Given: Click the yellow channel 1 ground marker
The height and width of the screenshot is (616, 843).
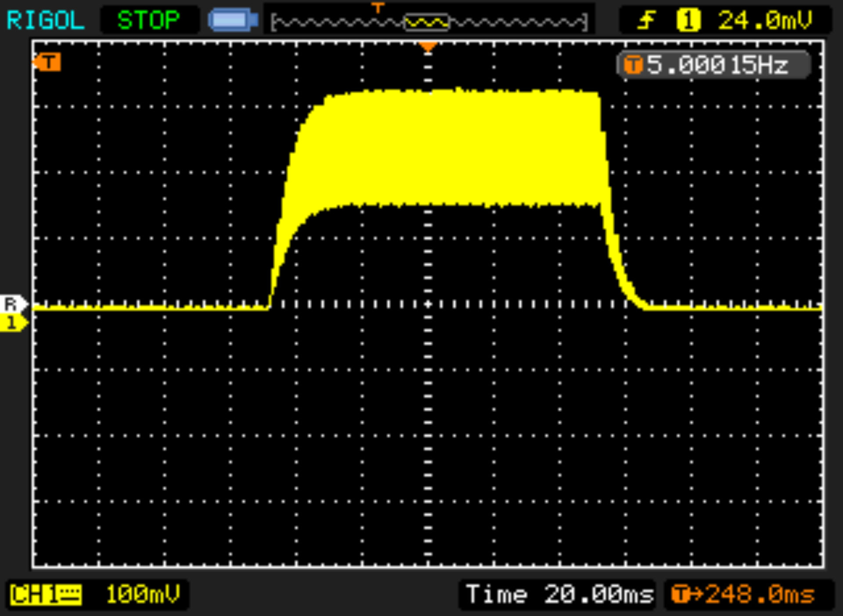Looking at the screenshot, I should click(12, 323).
